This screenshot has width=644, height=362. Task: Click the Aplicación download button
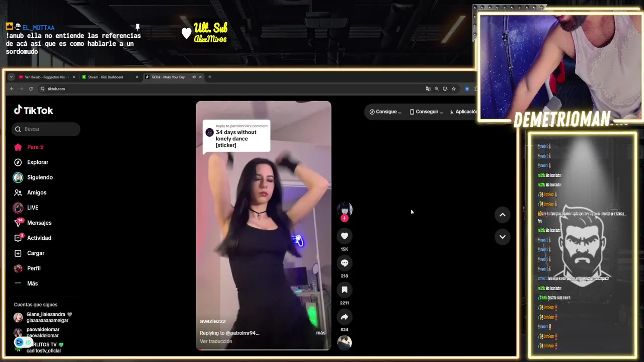click(x=463, y=112)
